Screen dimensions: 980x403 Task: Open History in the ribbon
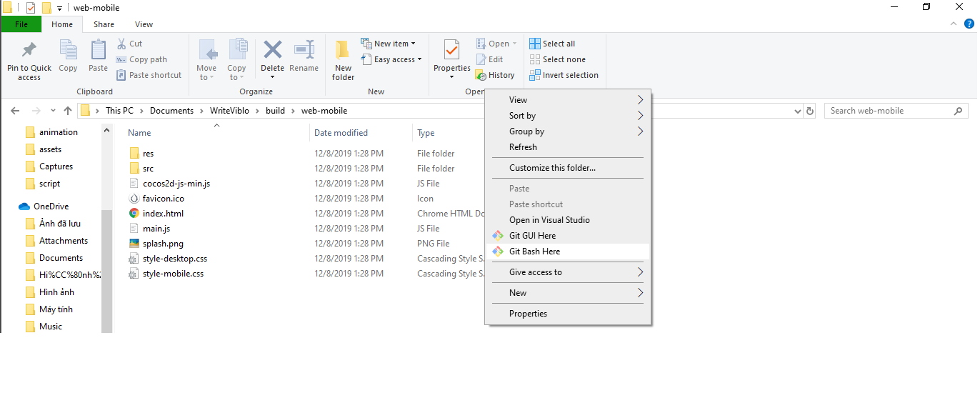click(495, 75)
